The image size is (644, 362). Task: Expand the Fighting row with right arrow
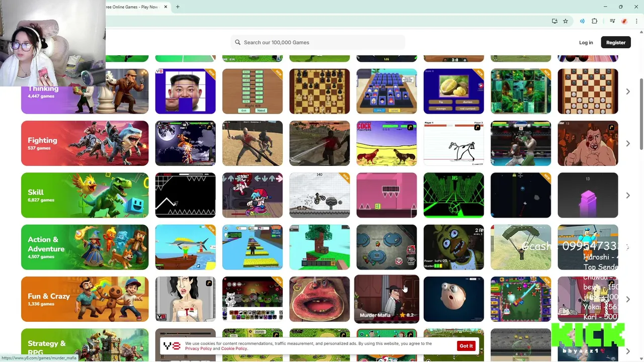(627, 143)
